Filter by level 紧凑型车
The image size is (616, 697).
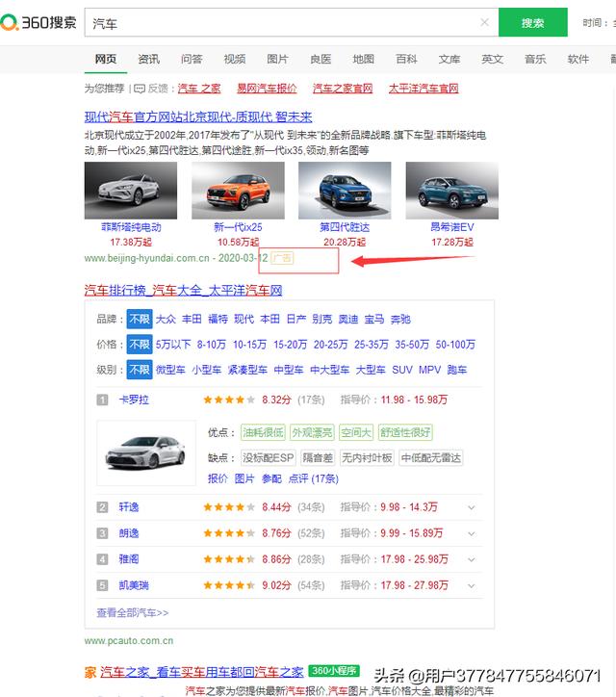[247, 370]
